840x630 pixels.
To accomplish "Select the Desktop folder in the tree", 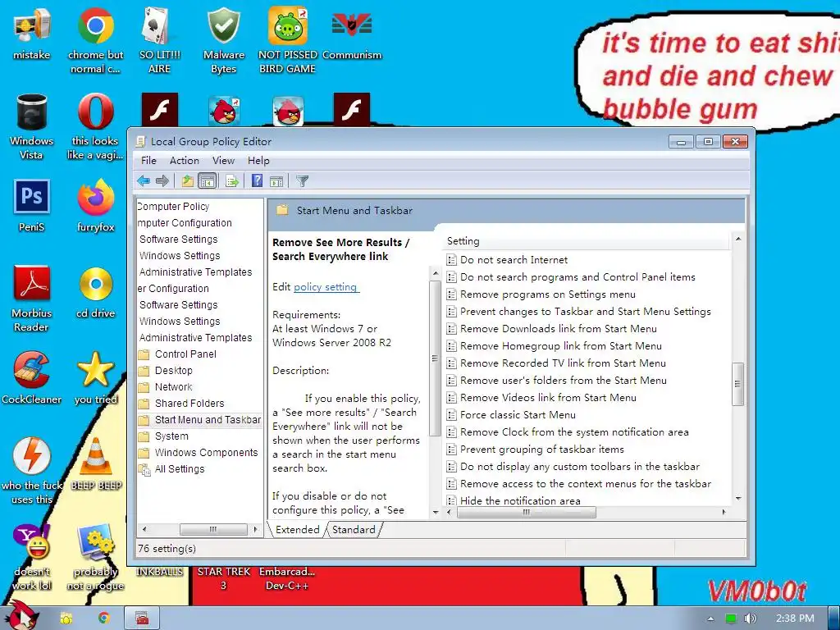I will coord(174,371).
